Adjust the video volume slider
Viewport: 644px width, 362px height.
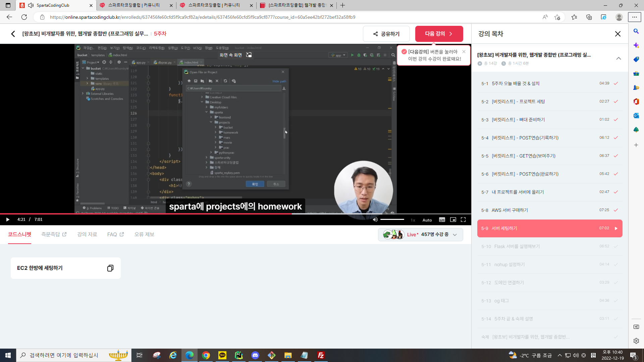point(392,220)
